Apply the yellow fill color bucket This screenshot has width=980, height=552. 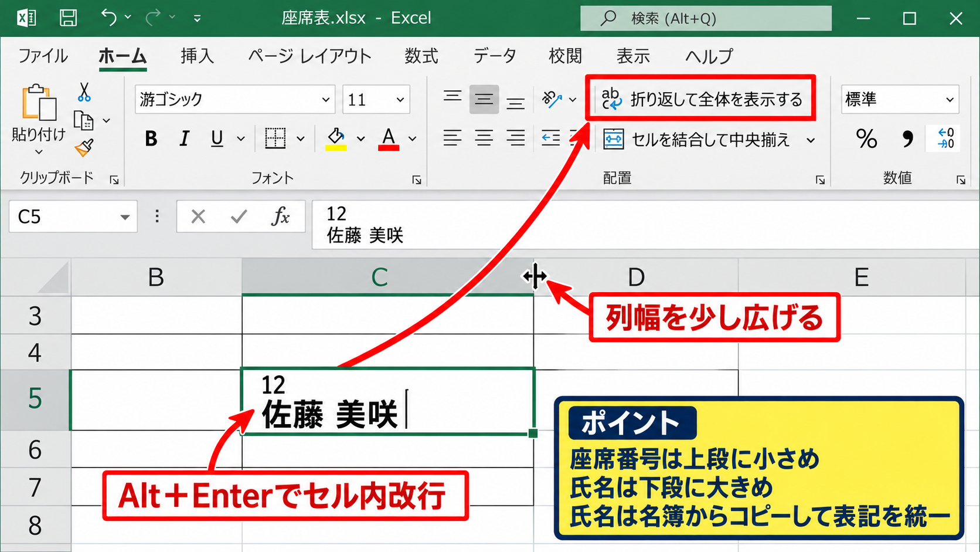(x=336, y=139)
